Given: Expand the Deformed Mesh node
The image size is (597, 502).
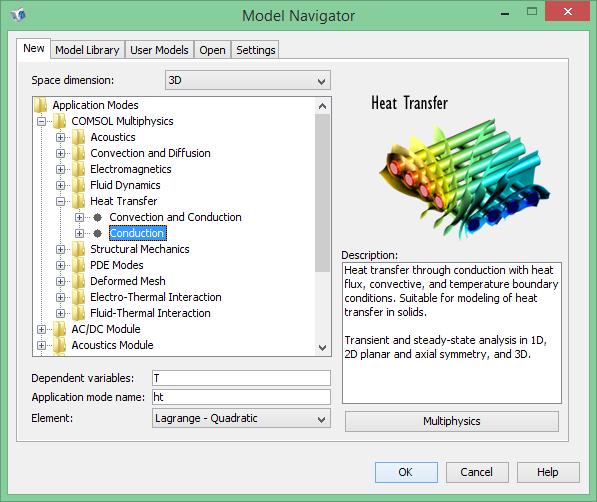Looking at the screenshot, I should tap(60, 281).
